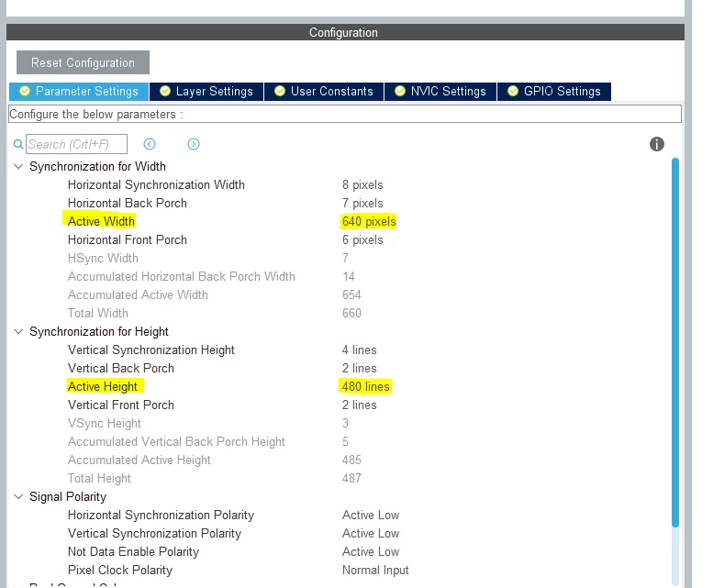Image resolution: width=713 pixels, height=588 pixels.
Task: Go to next search result arrow
Action: coord(194,144)
